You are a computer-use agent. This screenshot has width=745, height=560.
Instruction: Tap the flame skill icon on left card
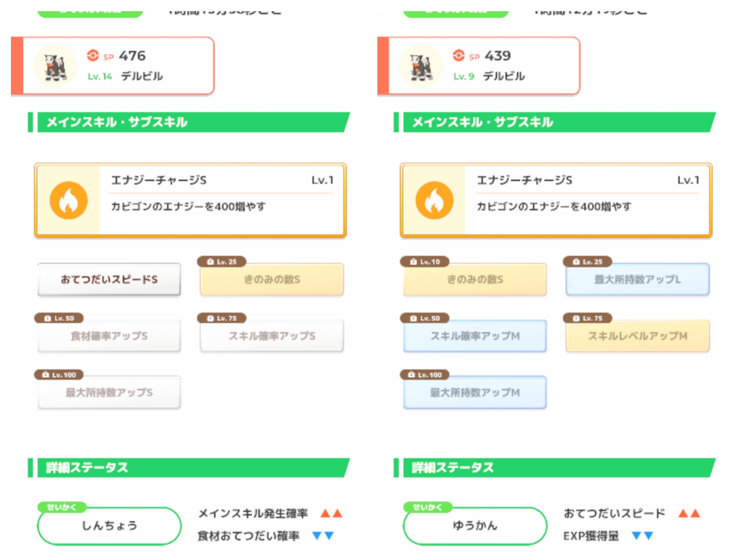tap(69, 200)
